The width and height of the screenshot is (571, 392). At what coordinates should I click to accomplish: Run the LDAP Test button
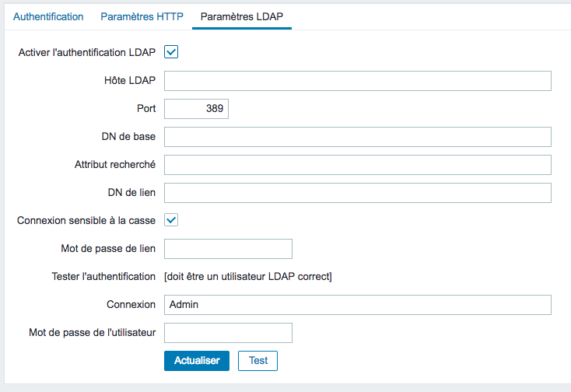pyautogui.click(x=257, y=361)
